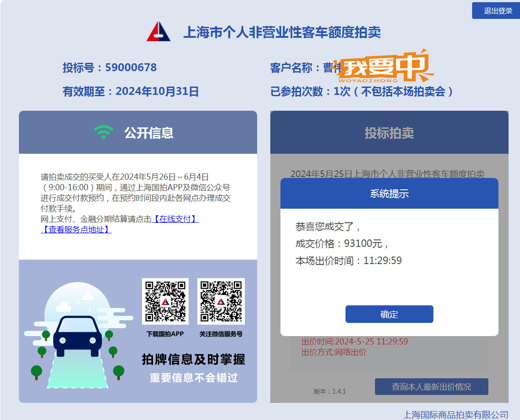Click the 成交价格 93100元 line
Viewport: 520px width, 420px height.
click(342, 244)
